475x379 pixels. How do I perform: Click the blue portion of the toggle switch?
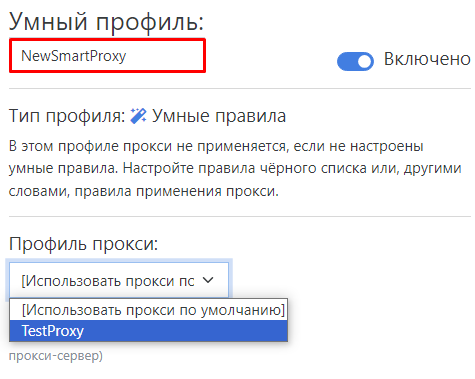347,61
